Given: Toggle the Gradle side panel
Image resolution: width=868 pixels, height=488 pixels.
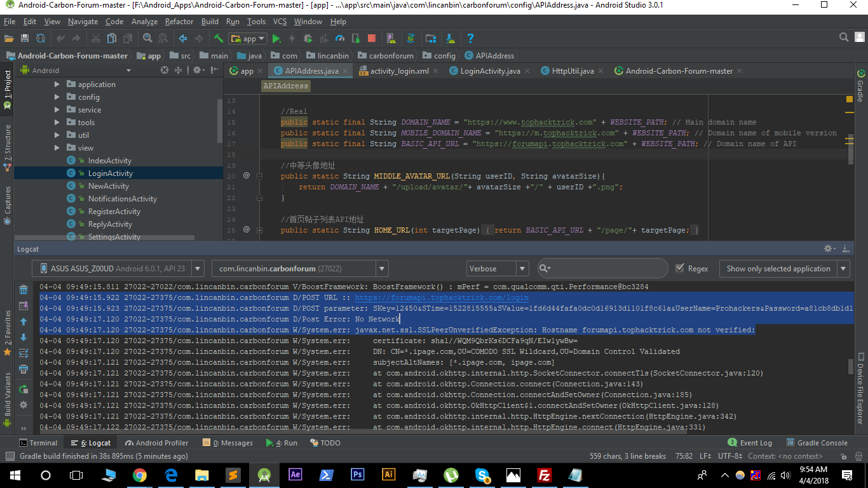Looking at the screenshot, I should click(x=861, y=85).
